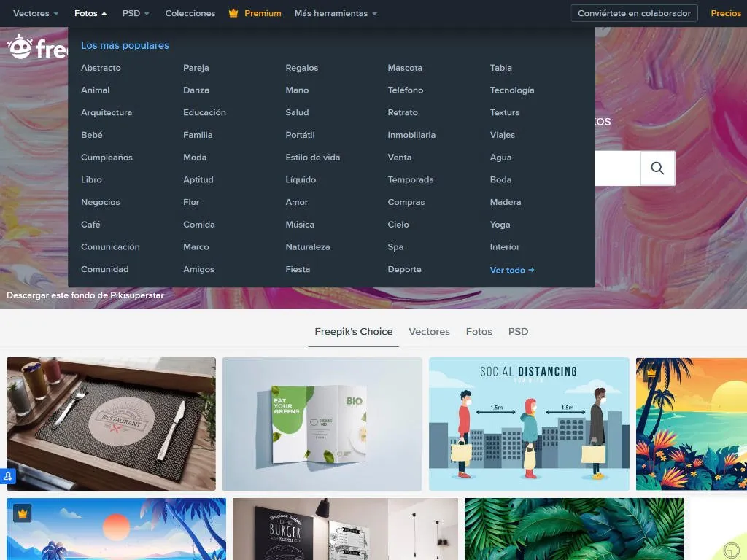747x560 pixels.
Task: Choose the Interior category
Action: coord(505,246)
